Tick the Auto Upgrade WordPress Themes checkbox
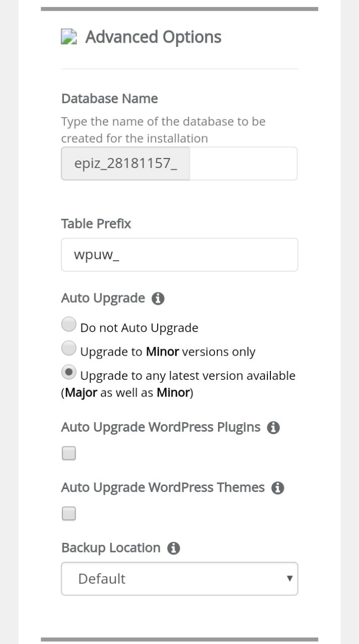359x644 pixels. coord(69,514)
